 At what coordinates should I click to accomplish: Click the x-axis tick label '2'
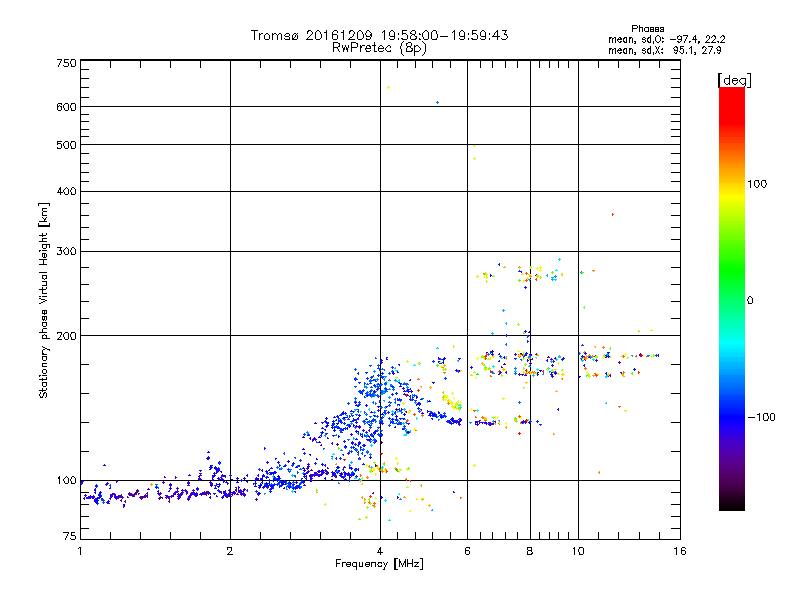[x=230, y=551]
